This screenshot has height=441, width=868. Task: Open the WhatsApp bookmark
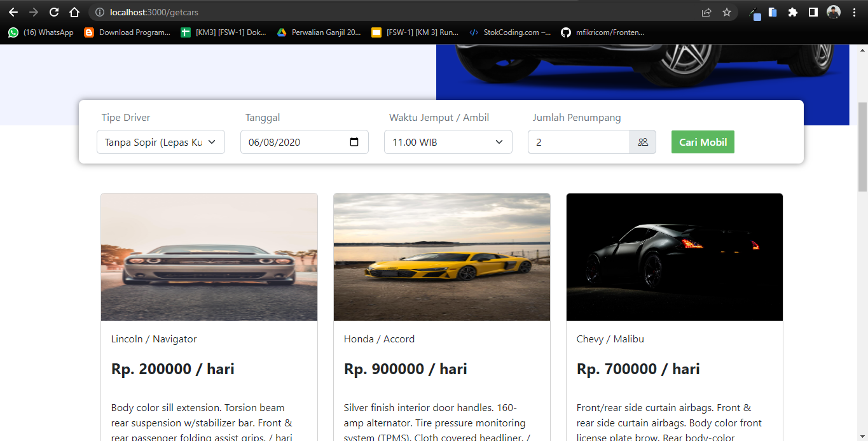pyautogui.click(x=41, y=32)
